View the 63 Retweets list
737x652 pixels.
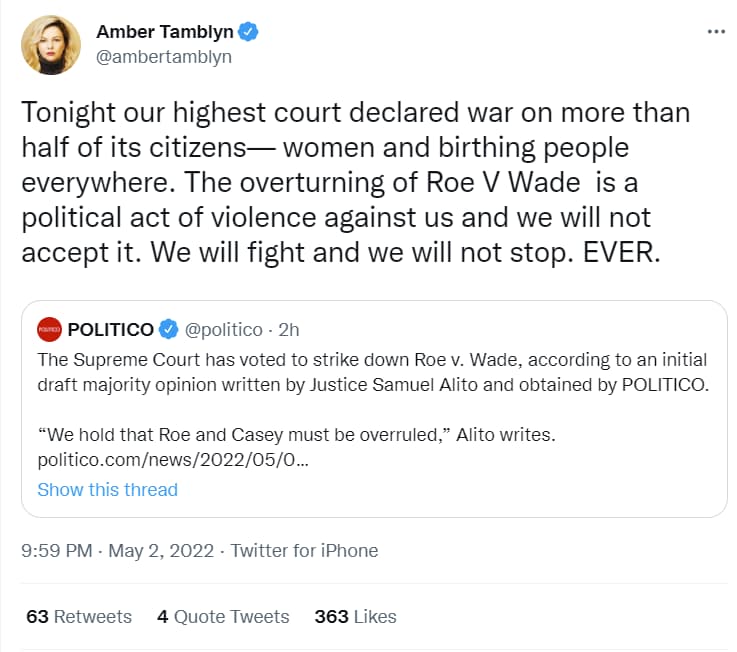click(79, 616)
